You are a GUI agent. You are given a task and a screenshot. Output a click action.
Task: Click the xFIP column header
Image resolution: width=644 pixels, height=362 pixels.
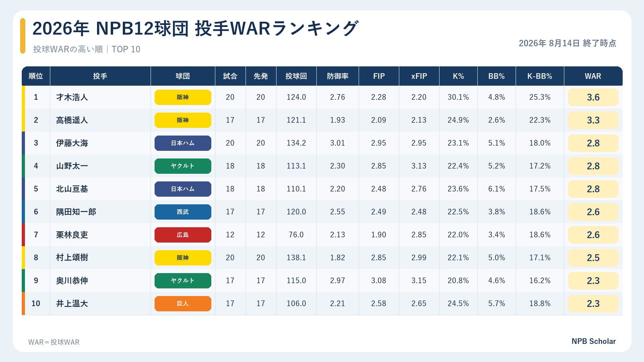coord(419,76)
